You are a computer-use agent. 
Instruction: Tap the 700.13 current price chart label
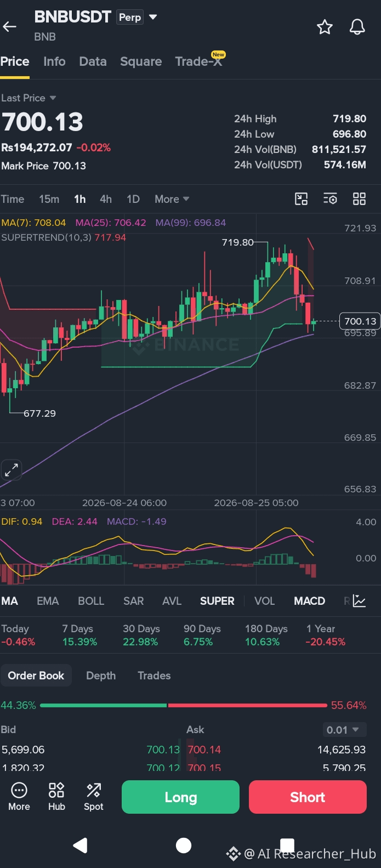point(360,321)
